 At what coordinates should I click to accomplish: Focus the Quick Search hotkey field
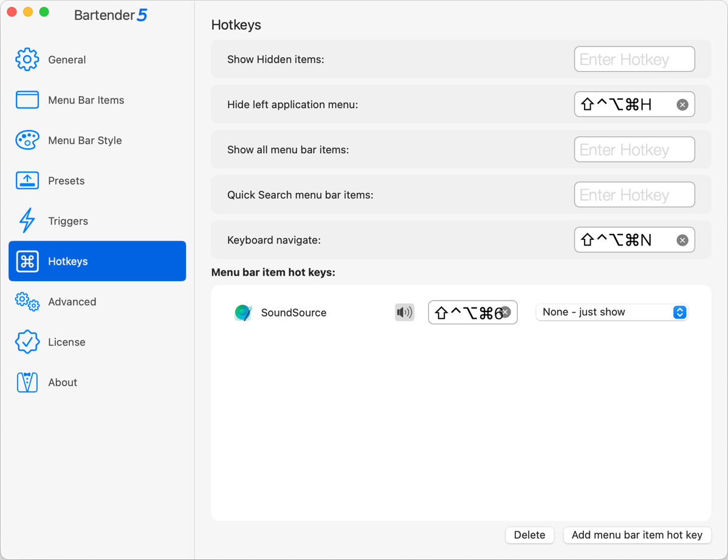634,195
